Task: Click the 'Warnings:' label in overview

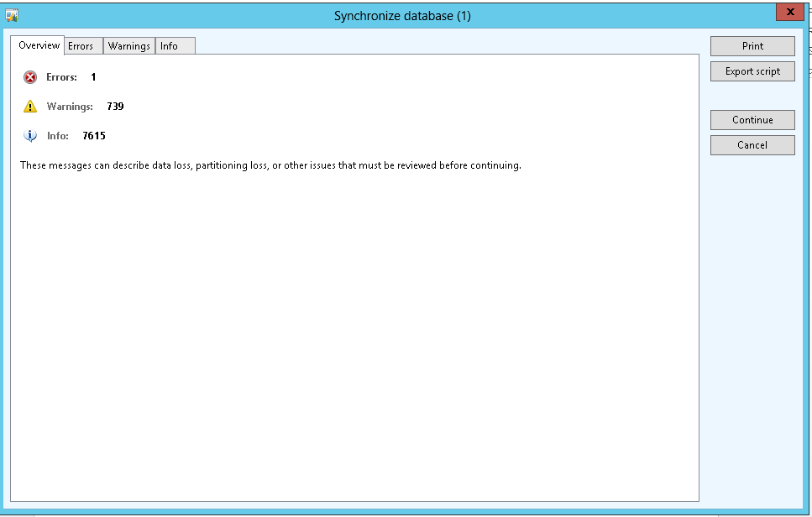Action: coord(70,107)
